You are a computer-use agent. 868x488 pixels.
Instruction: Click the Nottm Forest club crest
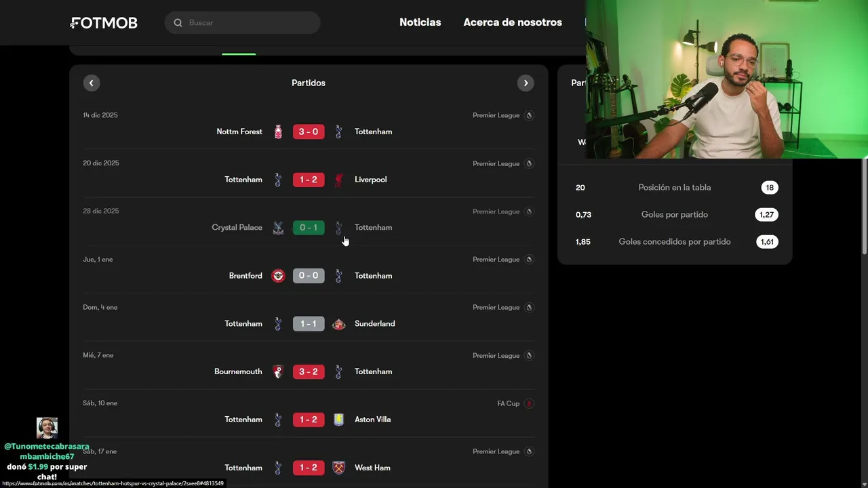278,131
